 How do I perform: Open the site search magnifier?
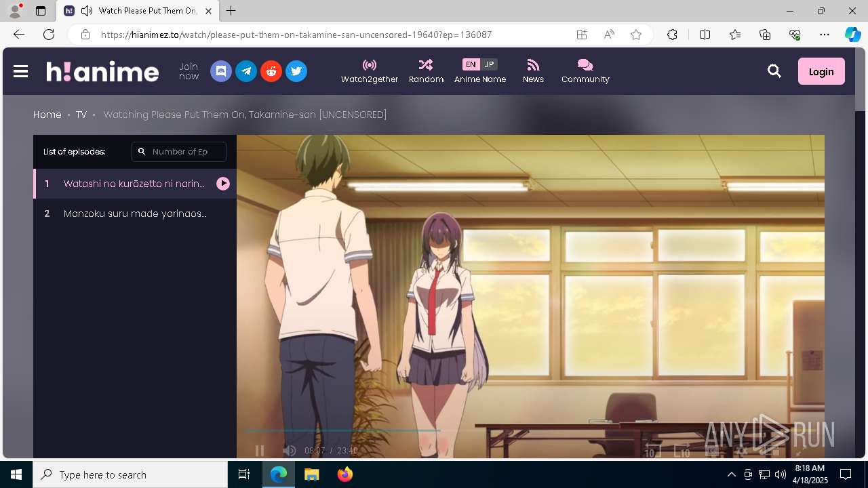point(774,71)
